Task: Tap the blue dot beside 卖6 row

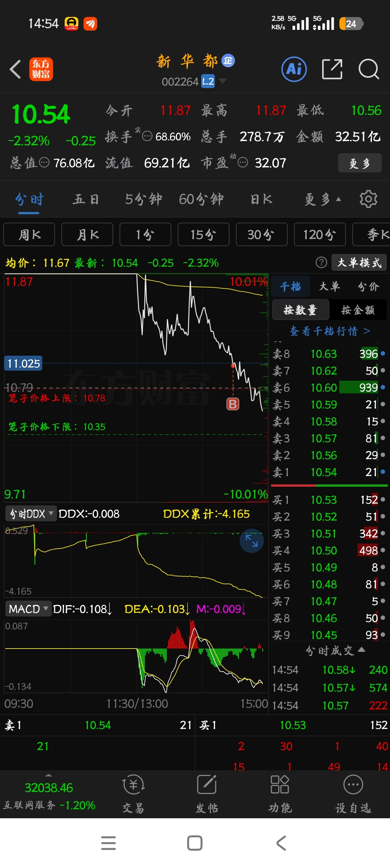Action: 383,387
